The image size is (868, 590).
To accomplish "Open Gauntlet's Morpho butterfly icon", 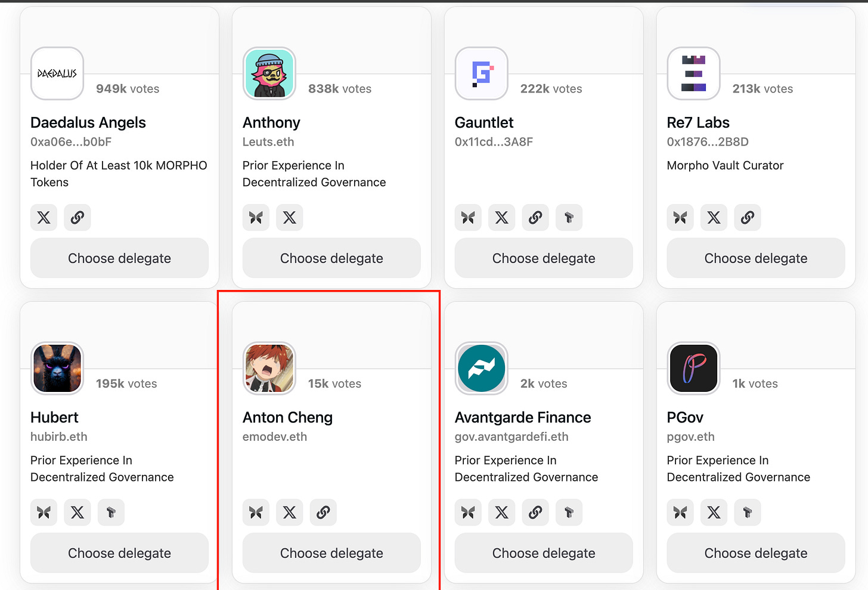I will [x=469, y=218].
